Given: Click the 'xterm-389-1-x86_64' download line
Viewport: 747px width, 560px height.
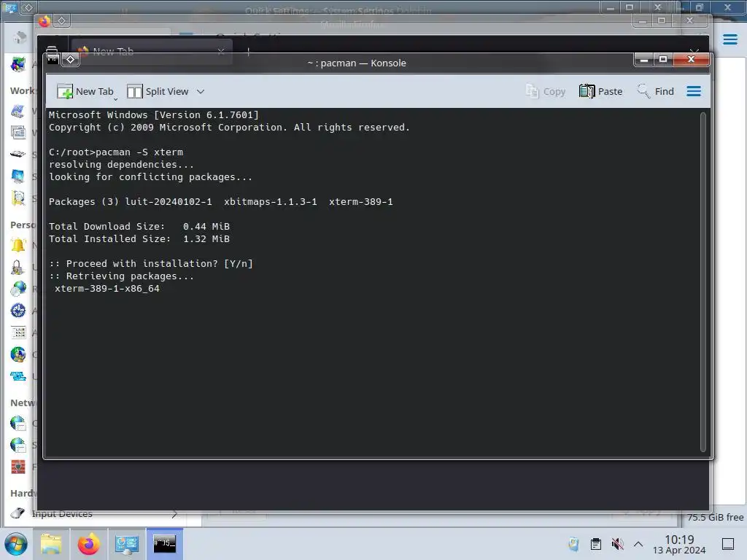Looking at the screenshot, I should (107, 289).
